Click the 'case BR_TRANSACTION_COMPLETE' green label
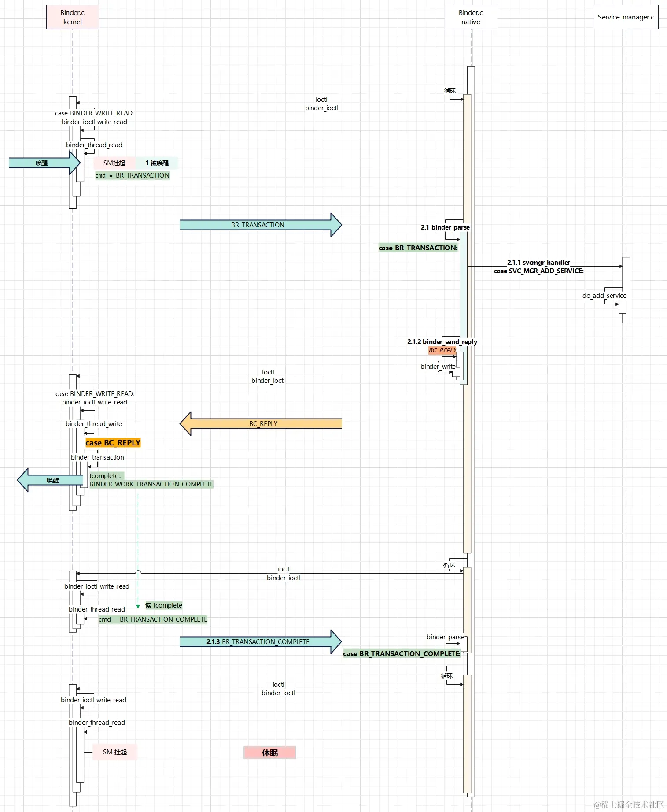This screenshot has height=812, width=667. pos(402,654)
